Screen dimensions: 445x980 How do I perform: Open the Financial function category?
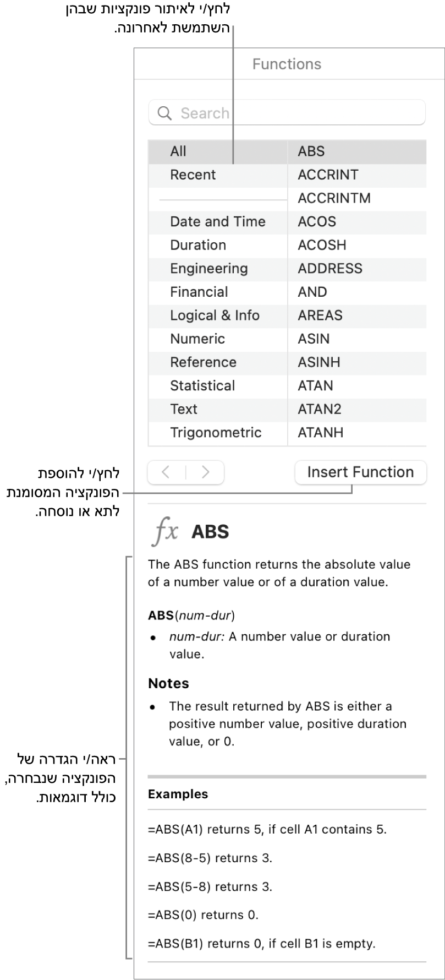click(x=199, y=292)
